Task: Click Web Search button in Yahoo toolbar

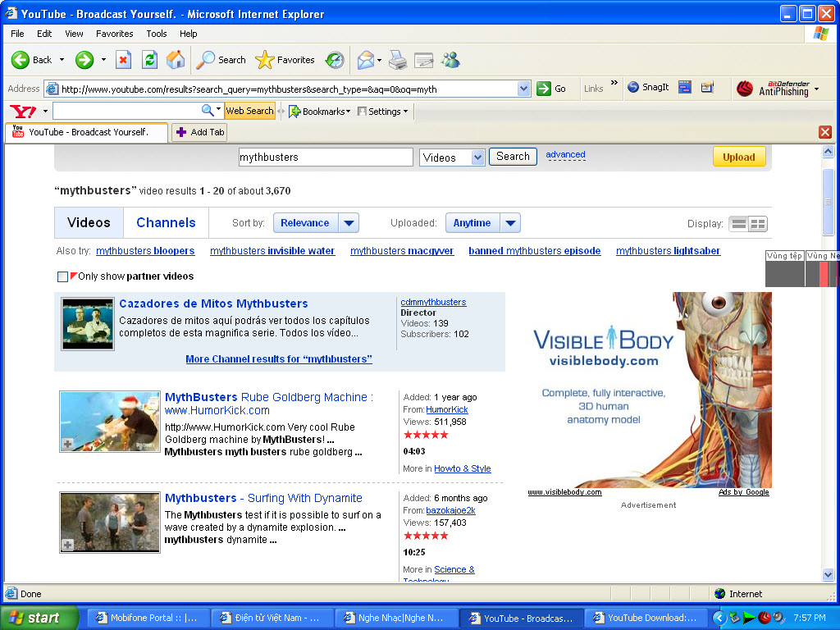Action: coord(249,111)
